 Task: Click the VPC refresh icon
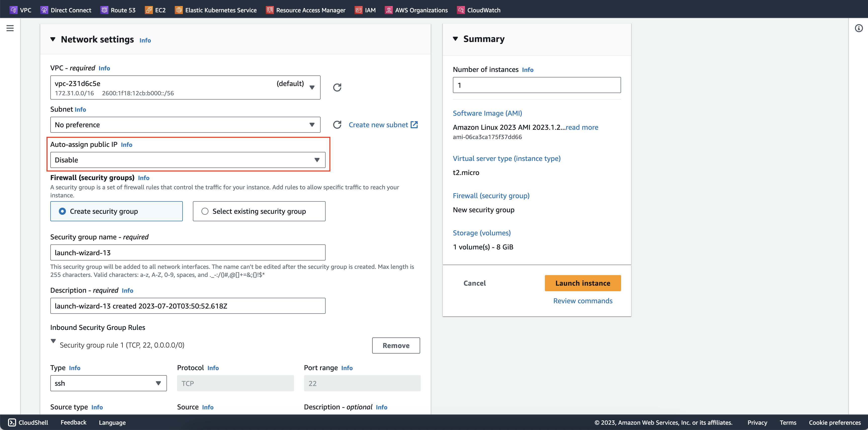pos(337,87)
